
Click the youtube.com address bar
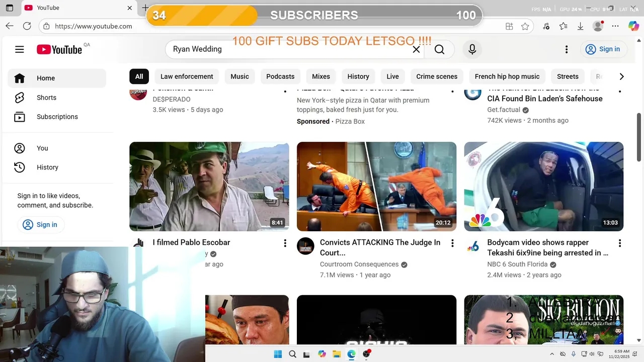[272, 26]
